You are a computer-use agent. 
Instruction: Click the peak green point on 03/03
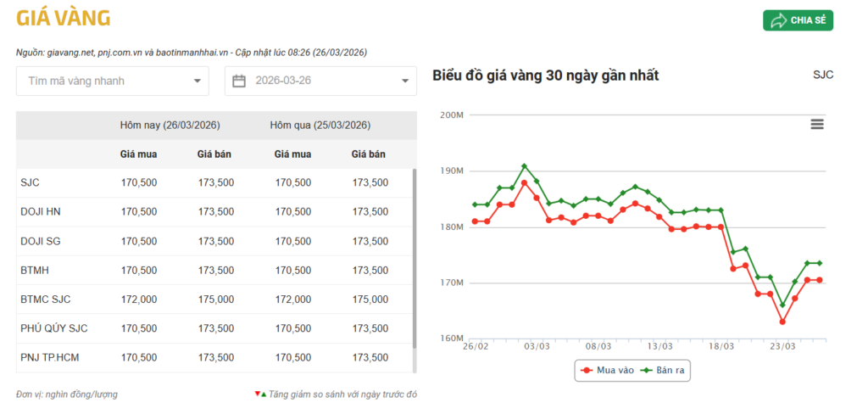coord(525,166)
